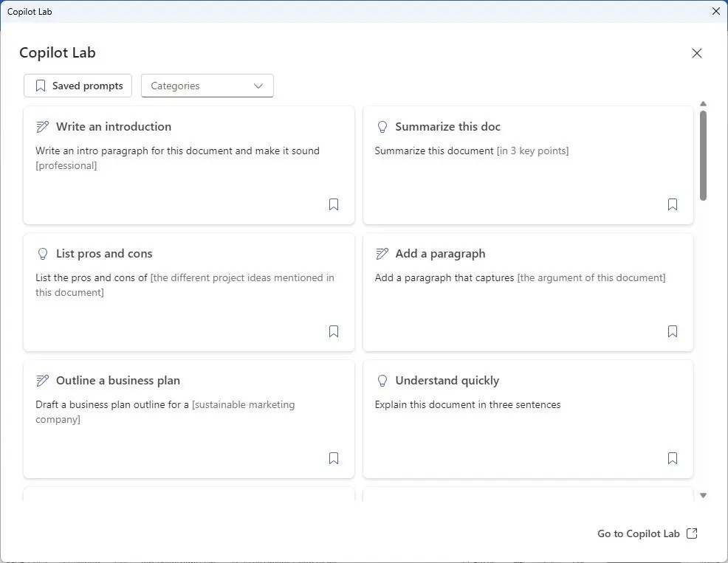Bookmark the Add a paragraph prompt
The image size is (728, 563).
(x=673, y=331)
